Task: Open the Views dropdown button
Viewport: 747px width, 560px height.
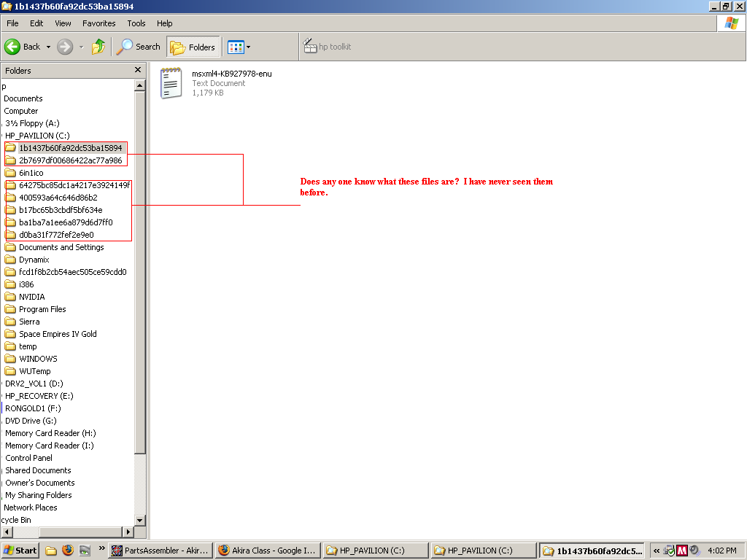Action: pos(239,47)
